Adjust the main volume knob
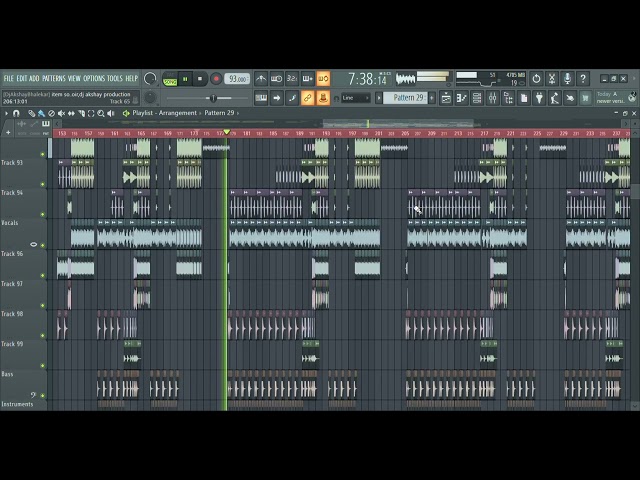Image resolution: width=640 pixels, height=480 pixels. tap(150, 79)
